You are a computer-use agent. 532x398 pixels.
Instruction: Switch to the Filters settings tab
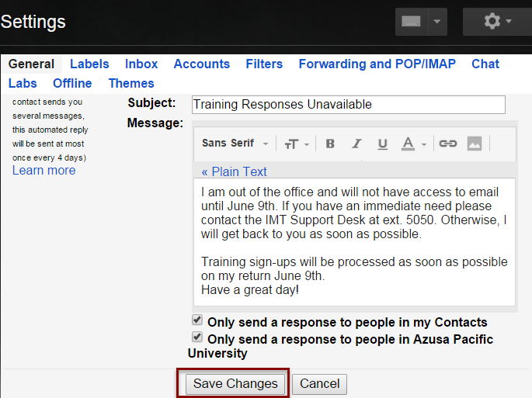(264, 64)
